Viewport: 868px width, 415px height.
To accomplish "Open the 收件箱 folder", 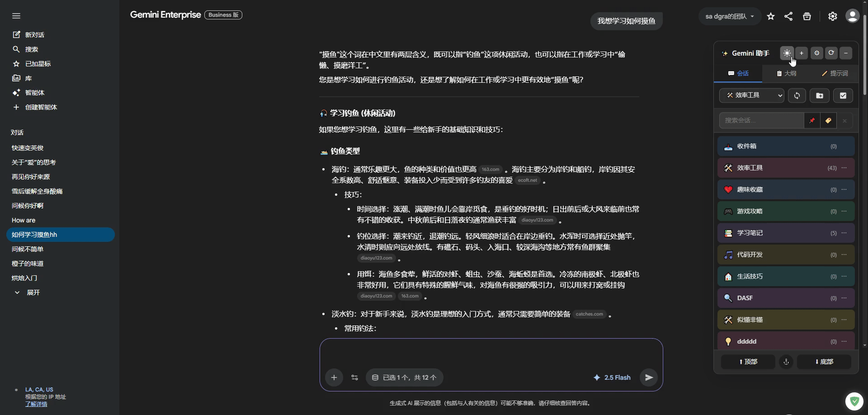I will [x=786, y=146].
